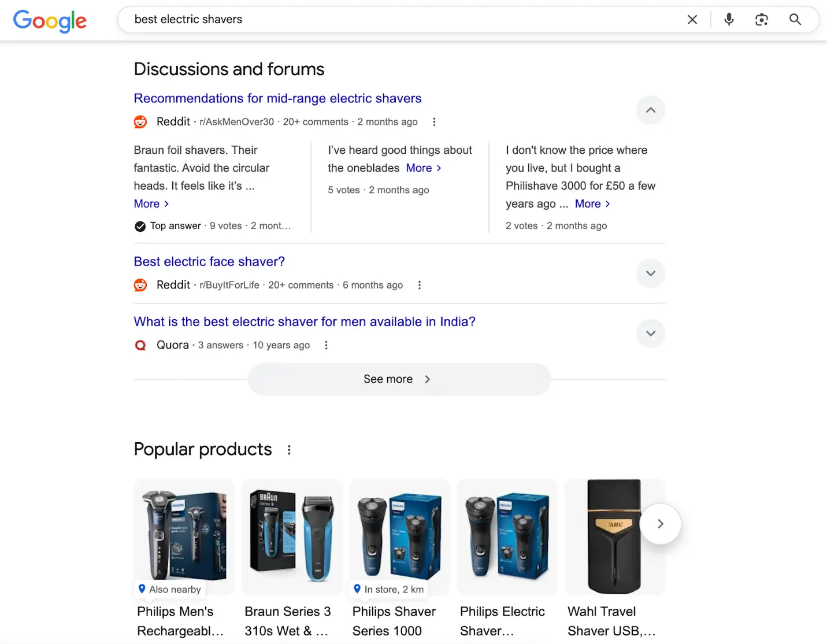Click '3 answers · 10 years ago' text
827x644 pixels.
254,345
